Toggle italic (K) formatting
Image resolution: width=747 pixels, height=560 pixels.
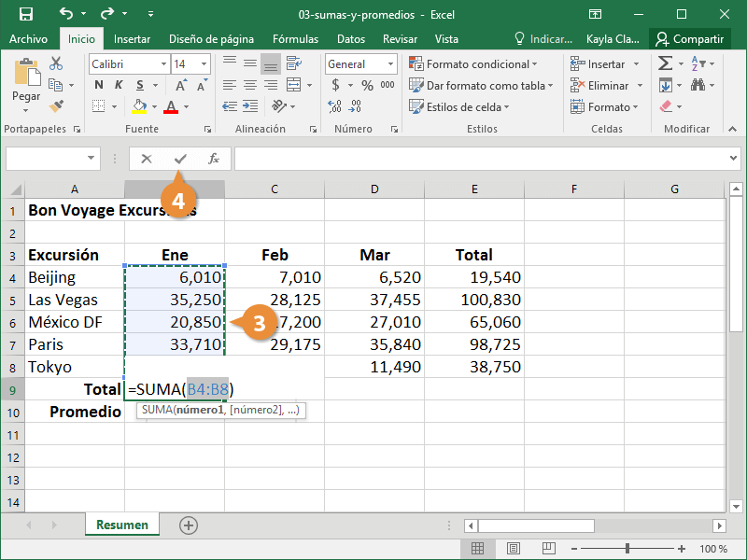click(x=118, y=85)
